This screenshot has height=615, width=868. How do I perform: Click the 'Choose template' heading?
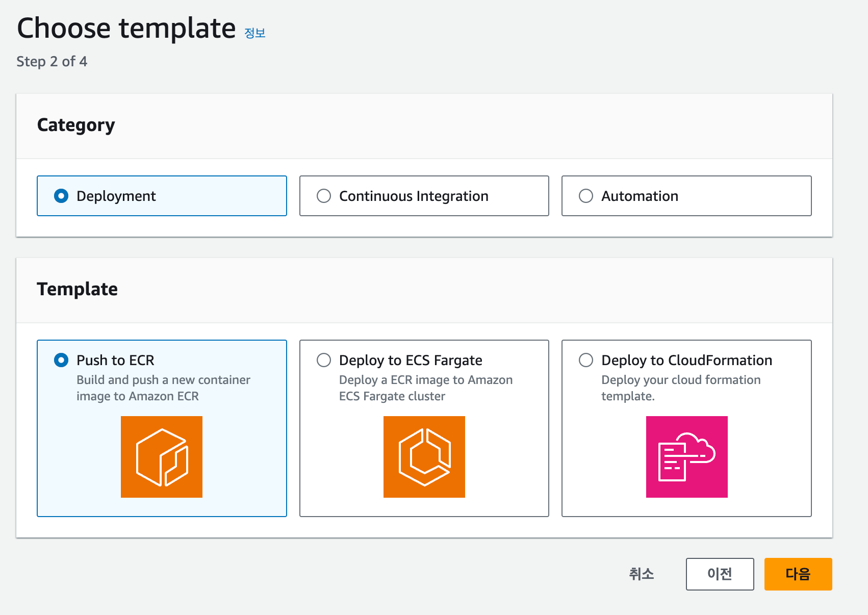126,29
